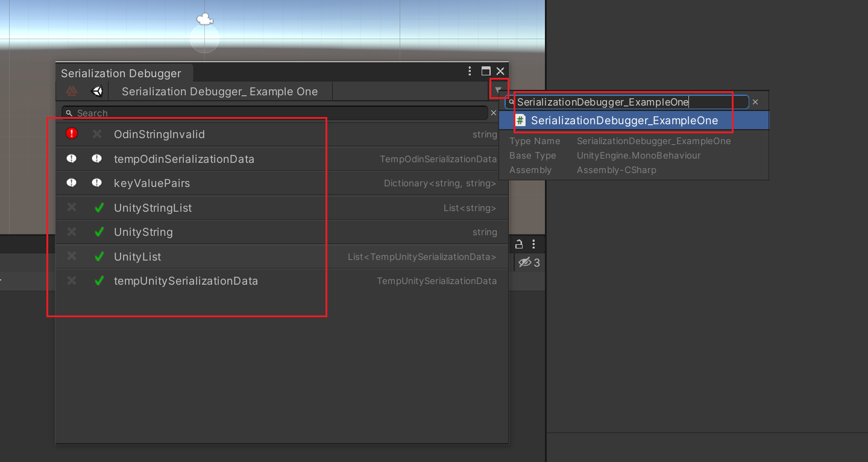The height and width of the screenshot is (462, 868).
Task: Close the Serialization Debugger window
Action: (x=500, y=71)
